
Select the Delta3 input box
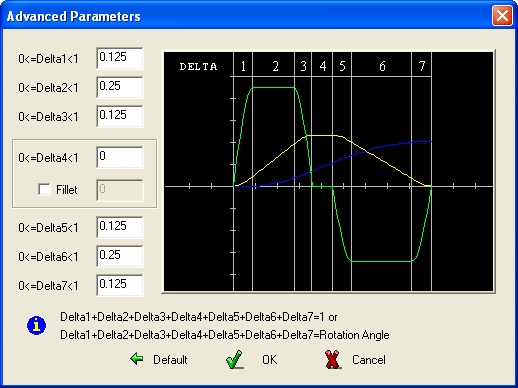coord(120,116)
